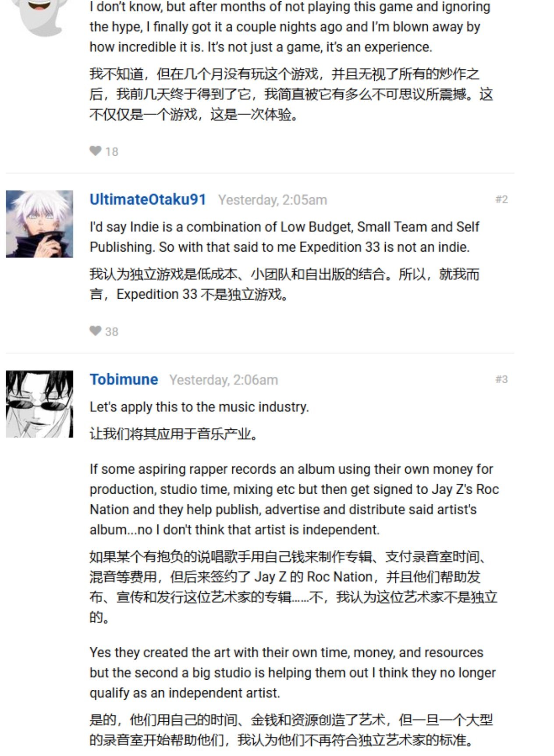This screenshot has width=554, height=756.
Task: Open UltimateOtaku91's profile link
Action: 148,200
